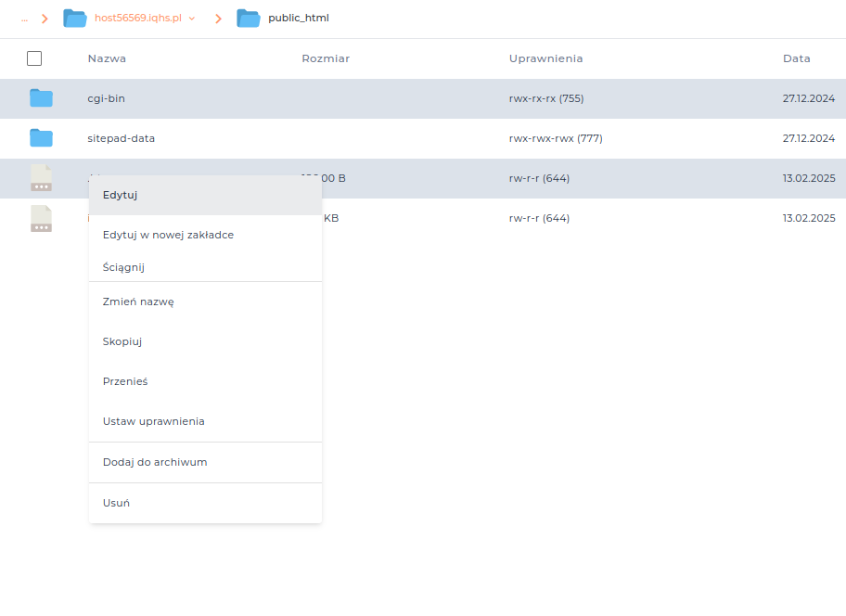Click the host56569.iqhs.pl breadcrumb folder icon
This screenshot has width=846, height=616.
click(74, 19)
